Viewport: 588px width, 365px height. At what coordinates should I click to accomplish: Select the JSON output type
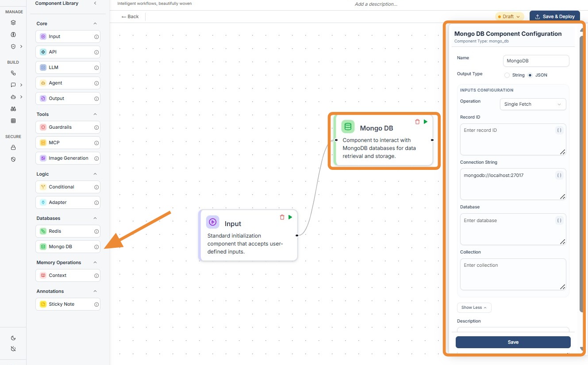530,75
